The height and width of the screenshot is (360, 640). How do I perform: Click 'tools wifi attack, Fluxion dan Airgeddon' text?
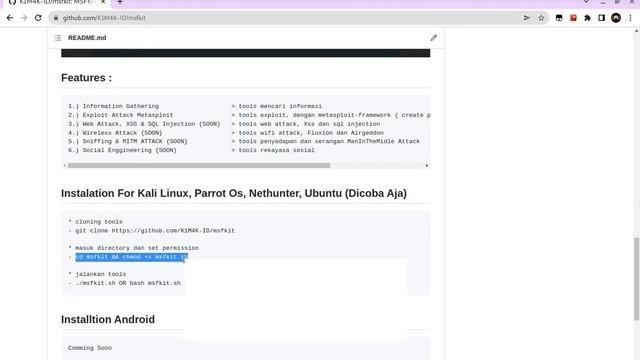point(311,133)
